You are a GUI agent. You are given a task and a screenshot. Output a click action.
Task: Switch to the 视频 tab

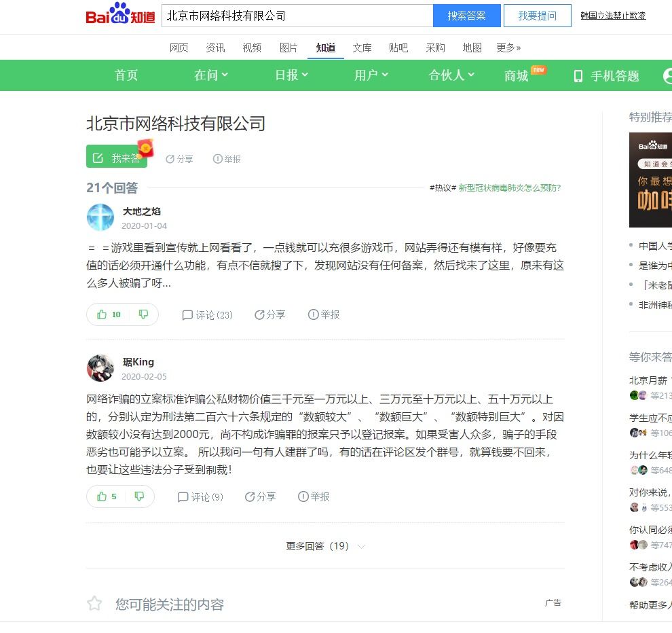point(252,48)
